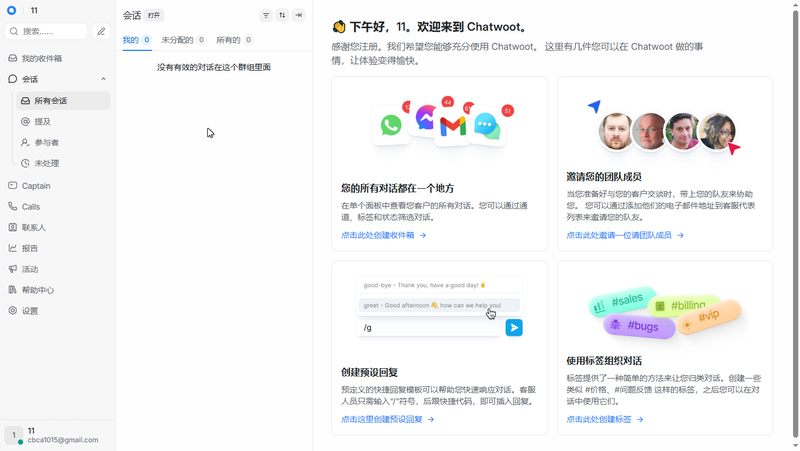Click the page vertical scrollbar
Image resolution: width=800 pixels, height=451 pixels.
[795, 224]
